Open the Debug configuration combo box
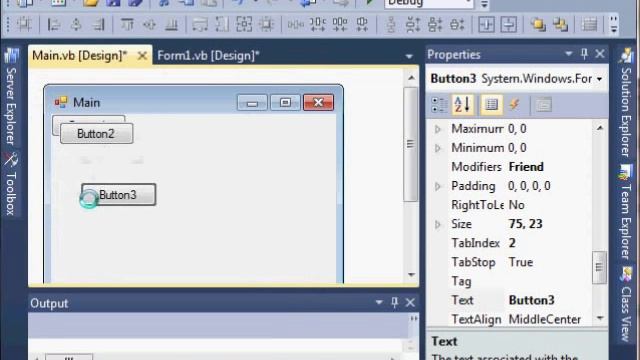 (x=429, y=4)
